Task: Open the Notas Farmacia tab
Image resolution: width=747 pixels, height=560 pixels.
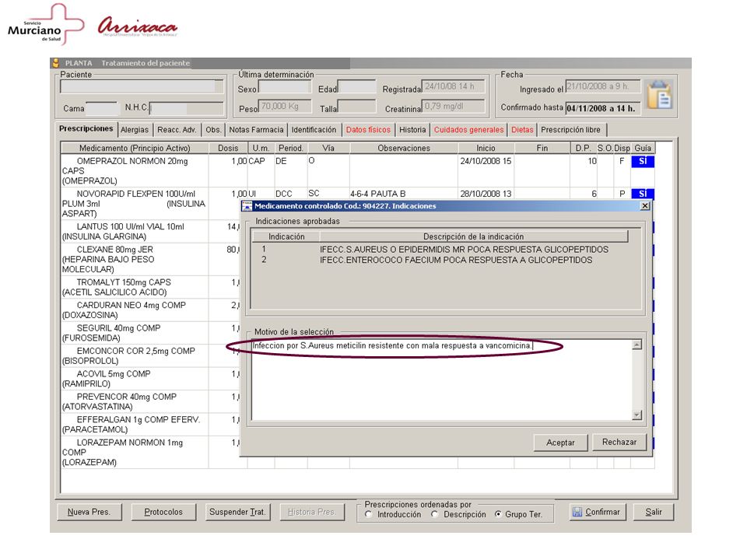Action: [256, 130]
